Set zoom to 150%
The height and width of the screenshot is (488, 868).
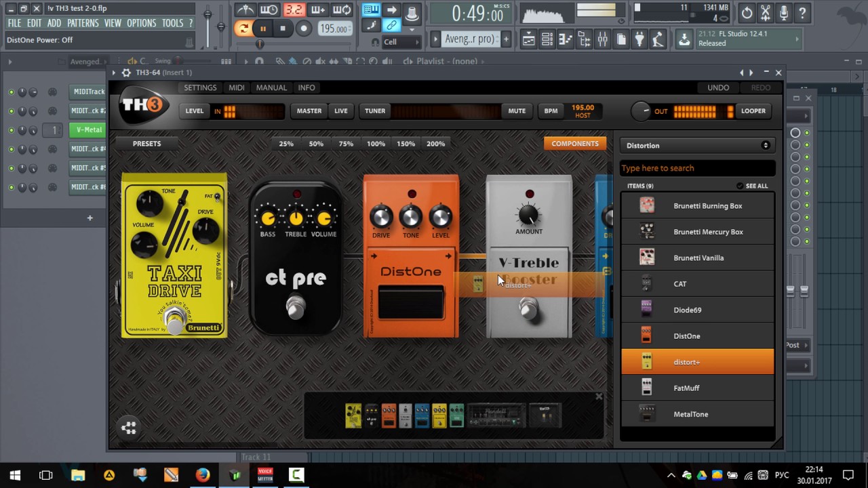(x=406, y=144)
